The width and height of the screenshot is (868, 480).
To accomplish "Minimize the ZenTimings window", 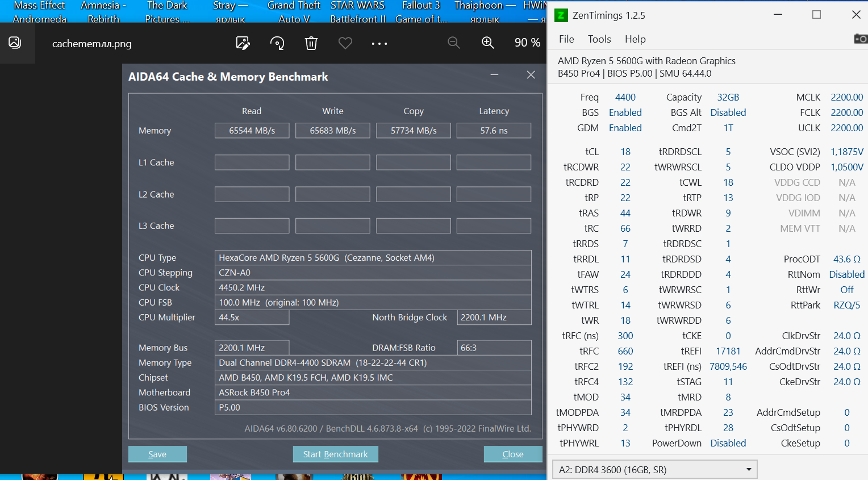I will point(778,15).
